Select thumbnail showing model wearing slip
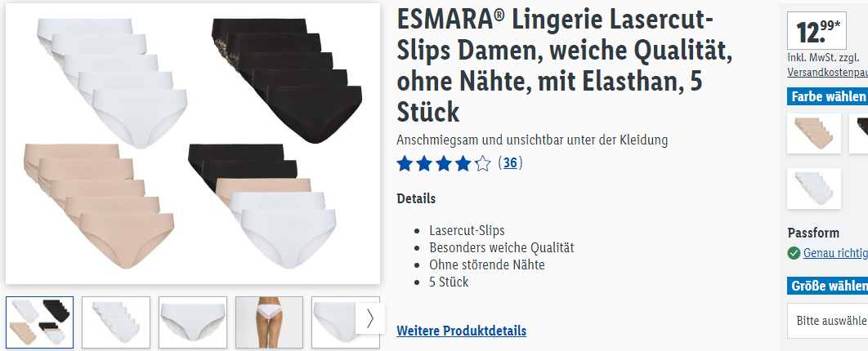The height and width of the screenshot is (351, 868). pos(269,322)
